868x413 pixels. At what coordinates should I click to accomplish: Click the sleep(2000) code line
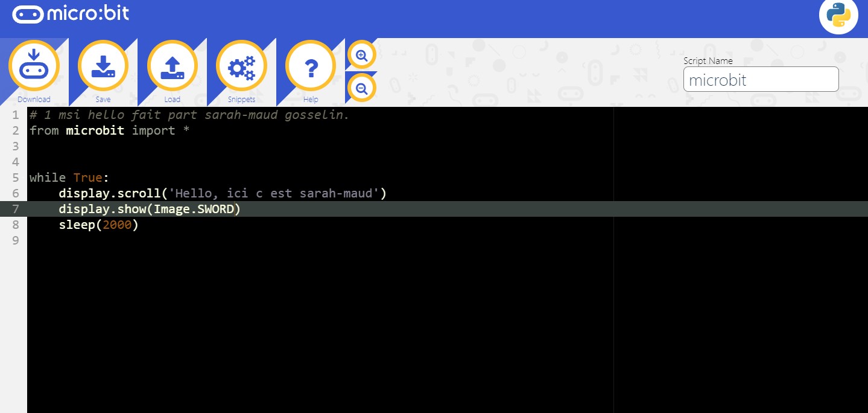click(99, 225)
